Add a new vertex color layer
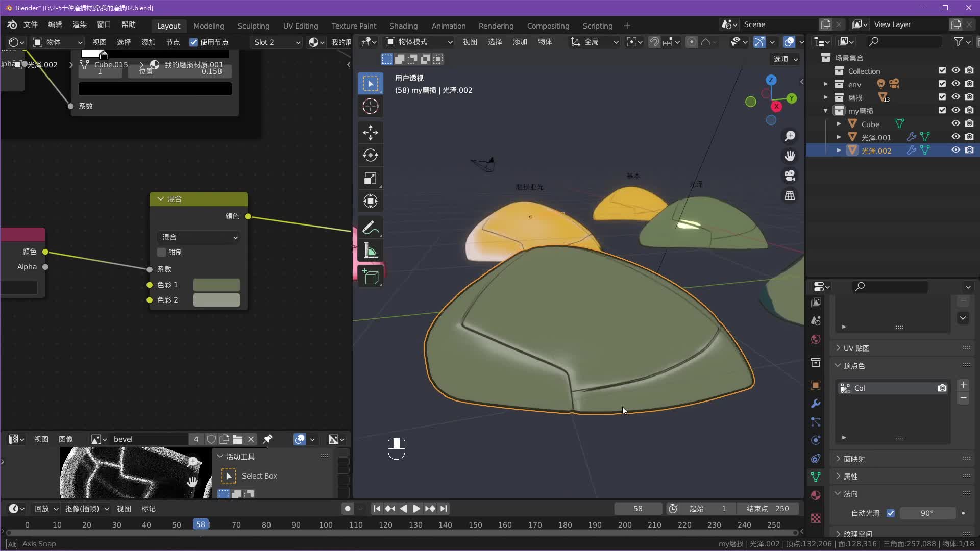Screen dimensions: 980x551 coord(963,385)
